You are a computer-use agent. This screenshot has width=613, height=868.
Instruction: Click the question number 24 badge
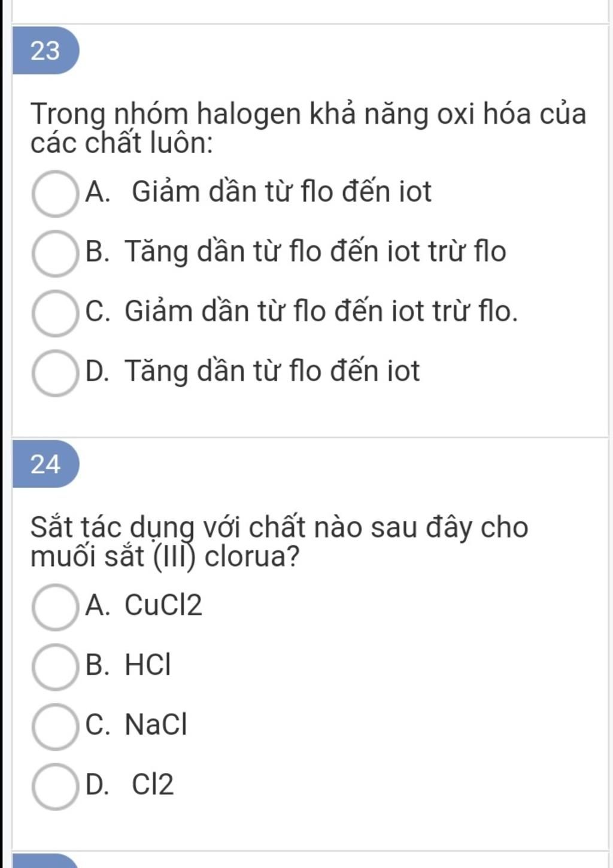[45, 464]
